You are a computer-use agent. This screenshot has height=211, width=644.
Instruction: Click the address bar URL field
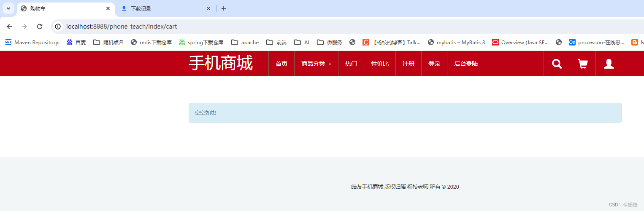347,27
